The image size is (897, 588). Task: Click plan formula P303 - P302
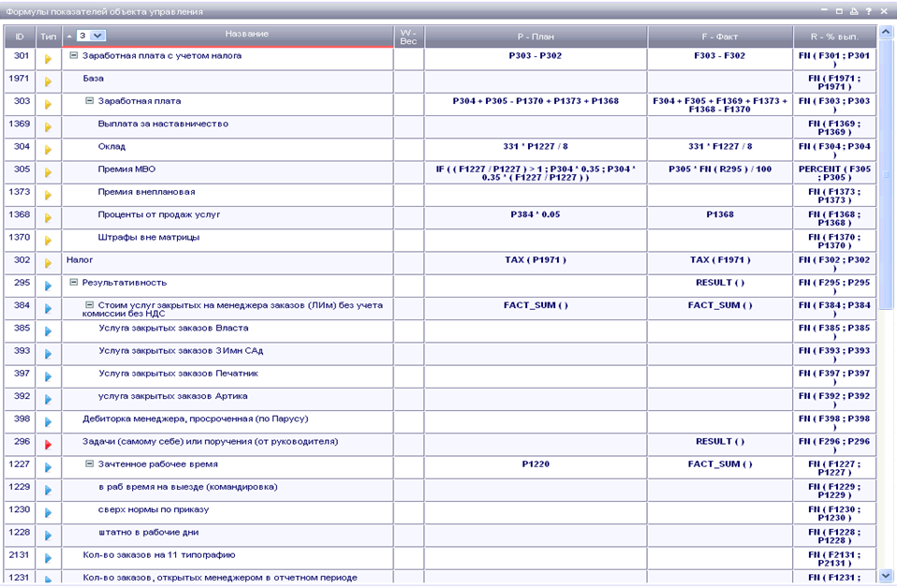pos(536,55)
